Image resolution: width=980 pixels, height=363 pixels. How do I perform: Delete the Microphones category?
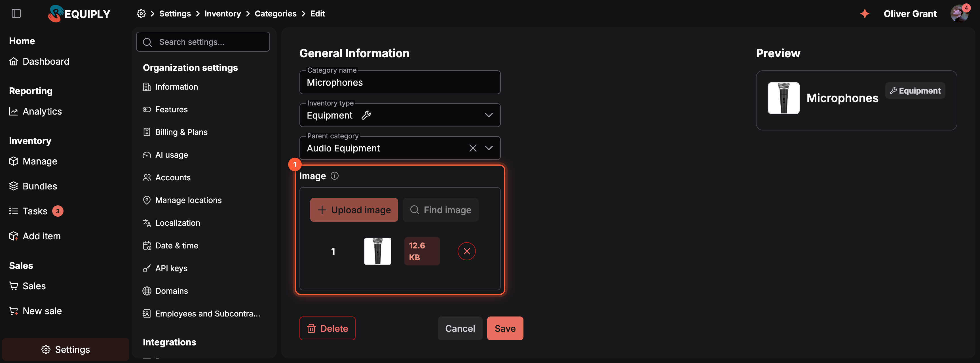[327, 328]
